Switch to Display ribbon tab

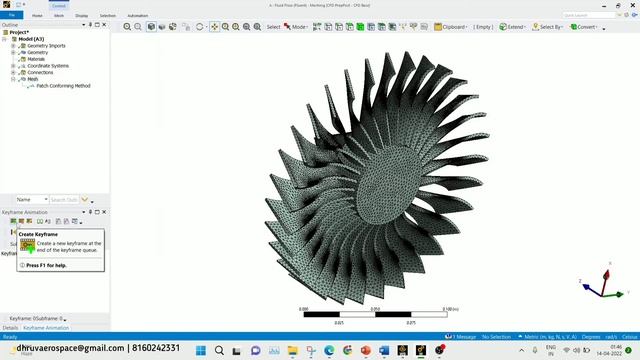point(82,16)
